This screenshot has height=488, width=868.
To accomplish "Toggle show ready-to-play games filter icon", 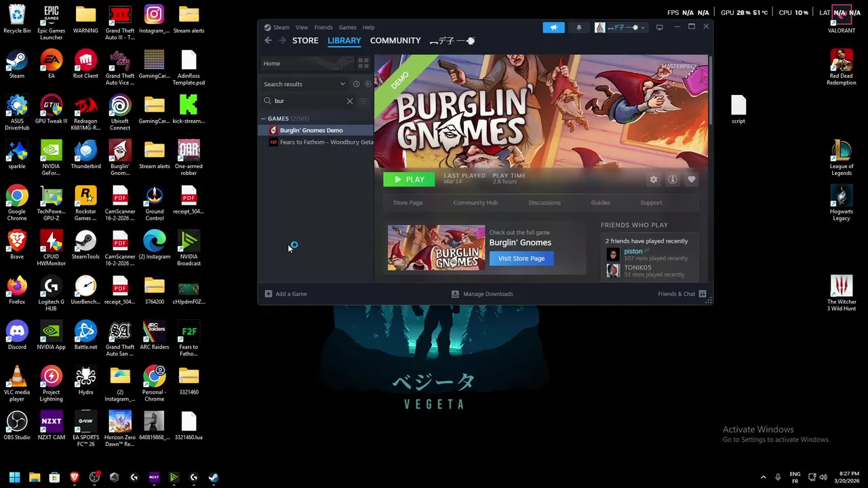I will [x=368, y=84].
